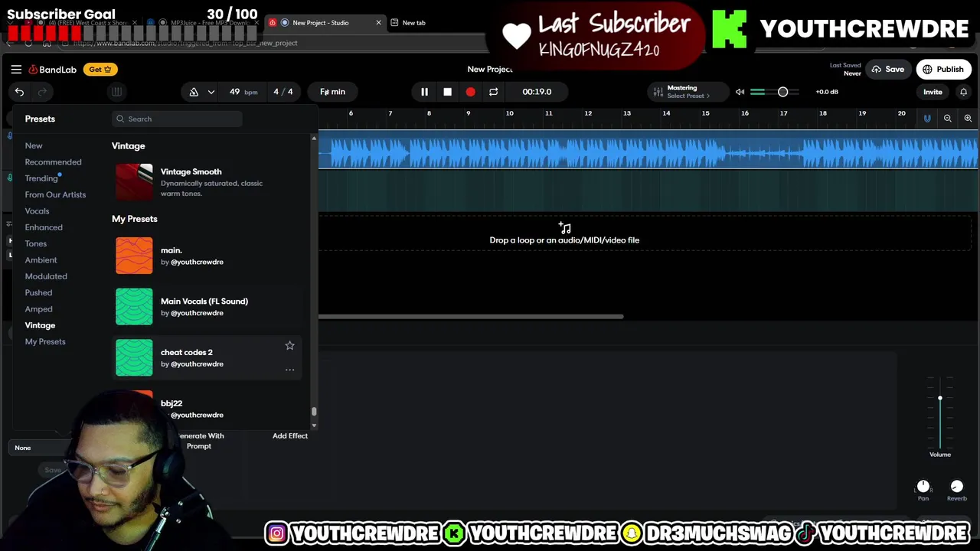Open From Our Artists category
Image resolution: width=980 pixels, height=551 pixels.
55,194
